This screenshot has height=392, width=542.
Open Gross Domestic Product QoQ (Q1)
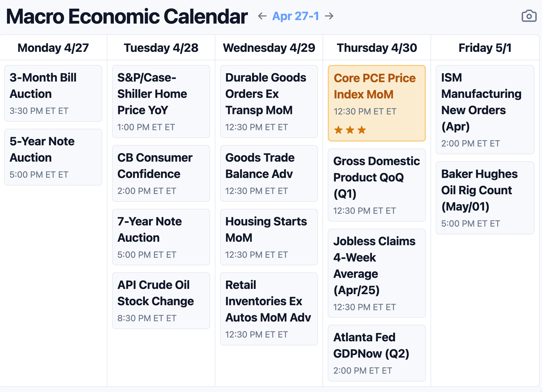click(376, 185)
